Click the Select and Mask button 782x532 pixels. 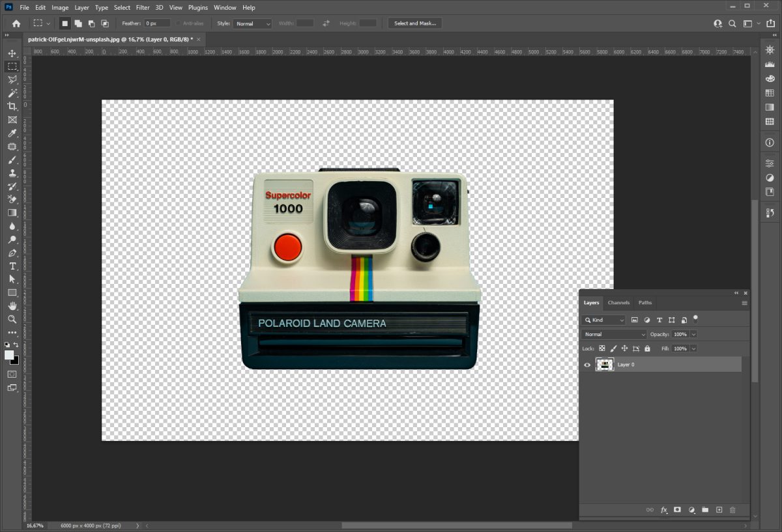click(x=415, y=23)
